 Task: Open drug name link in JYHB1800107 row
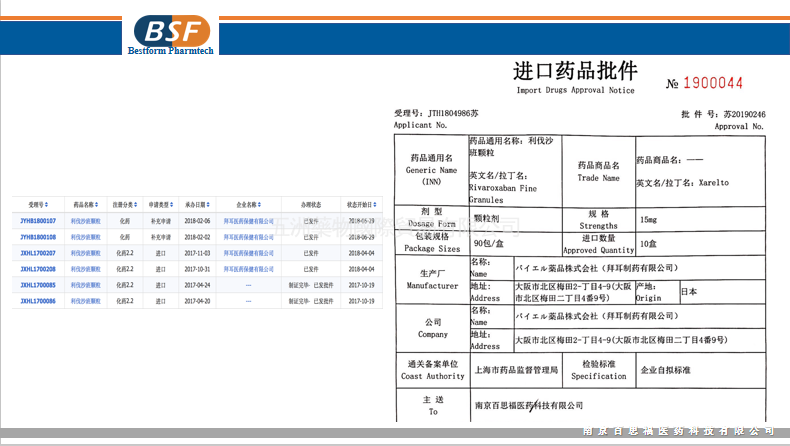86,221
